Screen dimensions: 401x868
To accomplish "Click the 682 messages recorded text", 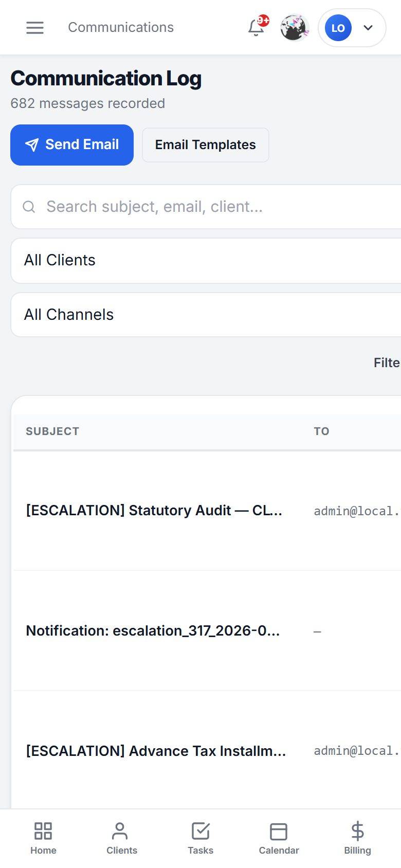I will tap(88, 103).
